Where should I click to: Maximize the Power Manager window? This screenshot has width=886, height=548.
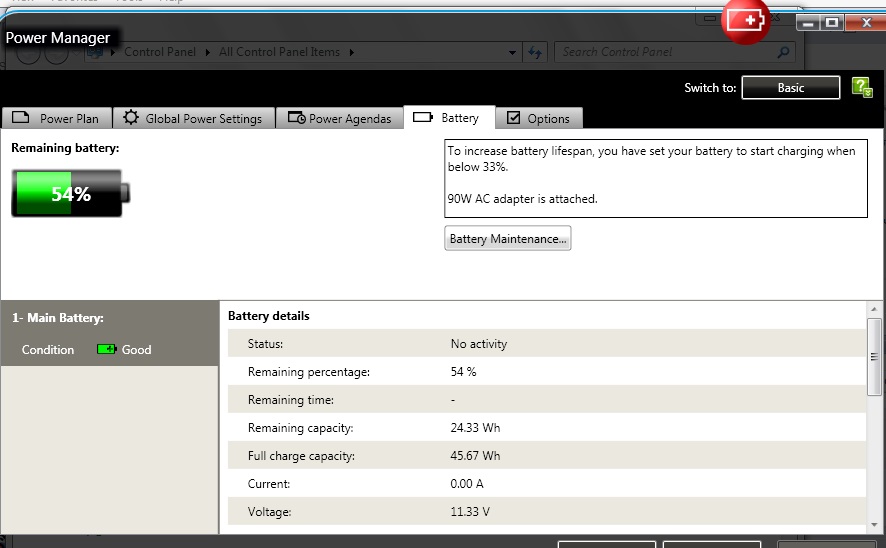(x=832, y=23)
